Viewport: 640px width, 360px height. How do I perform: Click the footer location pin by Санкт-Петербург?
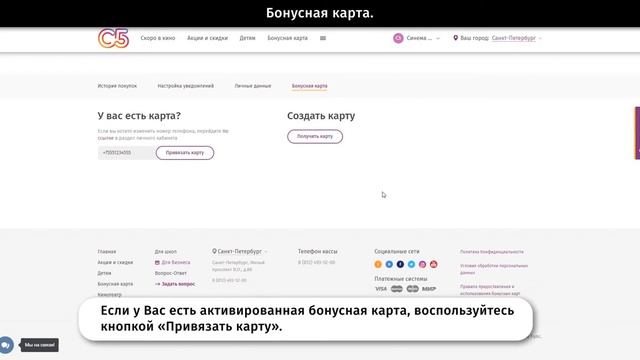214,251
